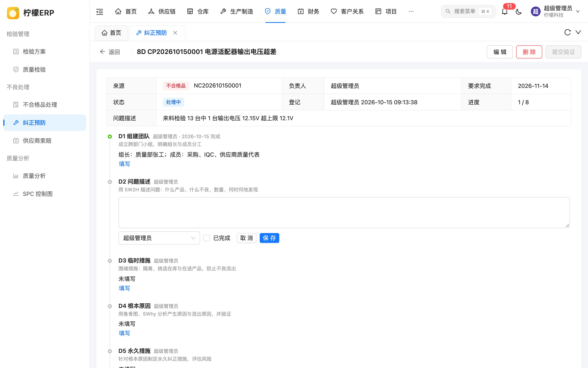This screenshot has width=588, height=368.
Task: Open the 生产制造 top menu
Action: pos(237,11)
